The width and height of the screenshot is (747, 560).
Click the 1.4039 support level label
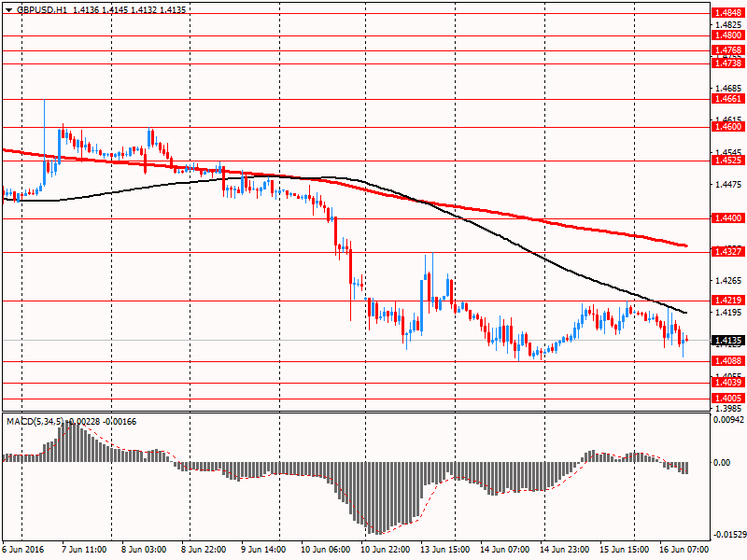(728, 383)
